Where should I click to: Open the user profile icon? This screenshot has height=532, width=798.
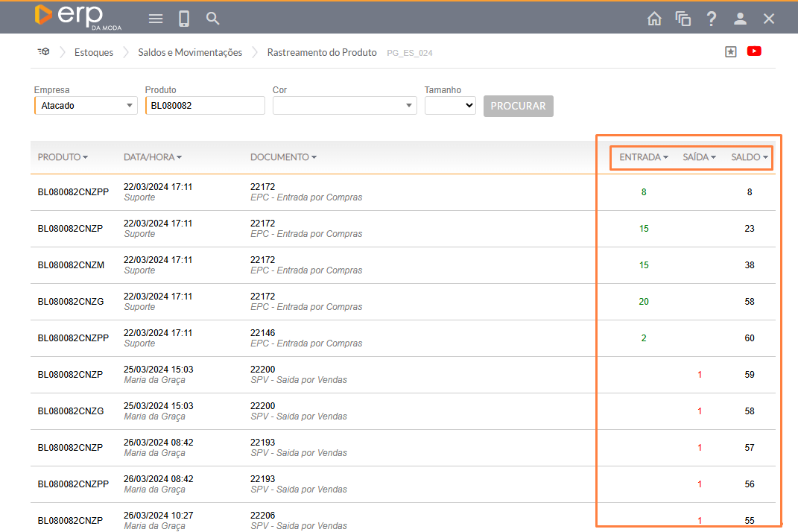[740, 19]
